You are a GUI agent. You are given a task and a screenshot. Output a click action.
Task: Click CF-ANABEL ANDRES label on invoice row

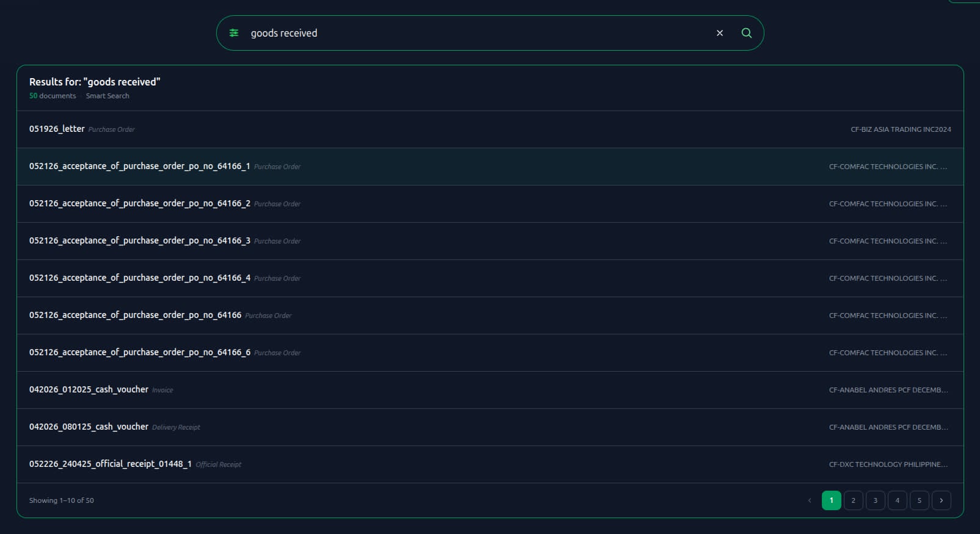(888, 390)
